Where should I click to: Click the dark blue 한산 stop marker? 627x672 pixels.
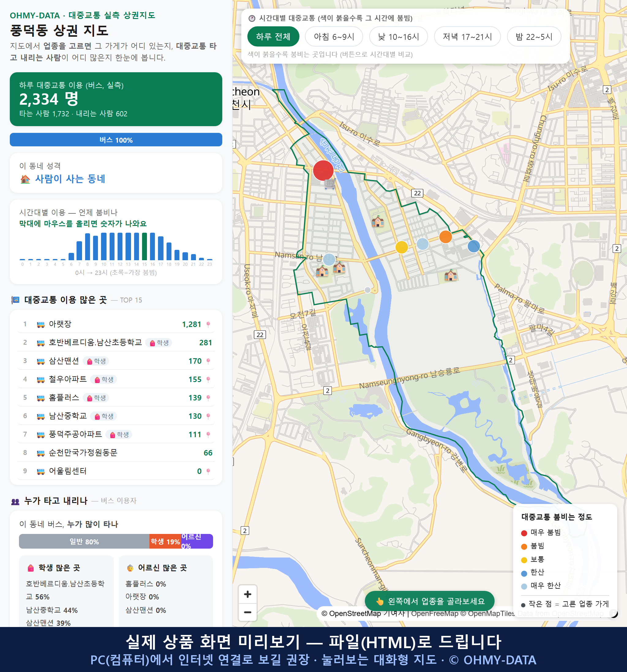tap(474, 246)
